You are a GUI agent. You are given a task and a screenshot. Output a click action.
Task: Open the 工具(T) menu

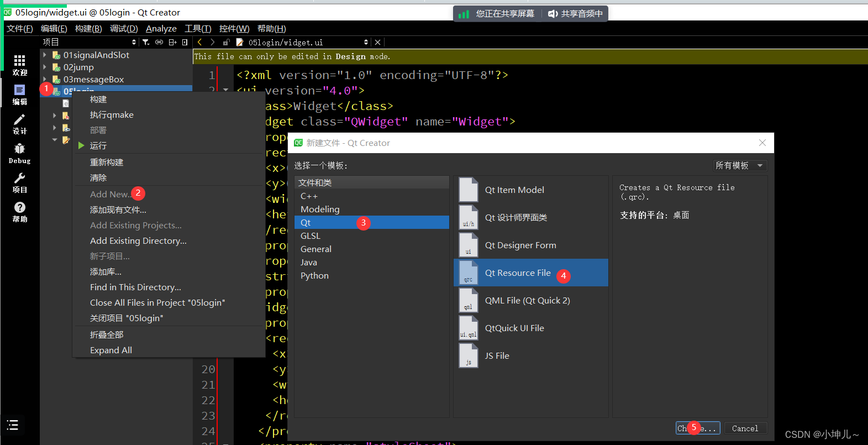pos(198,28)
